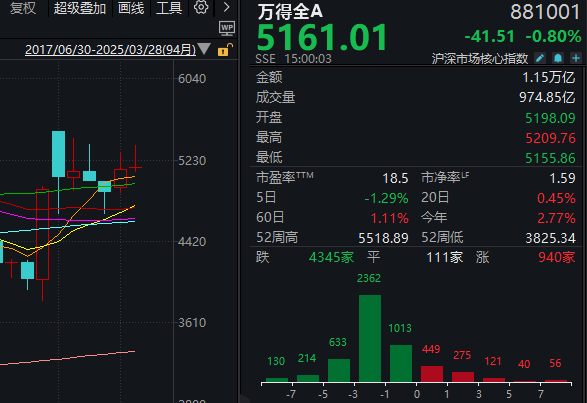Viewport: 587px width, 403px height.
Task: Open the 超级叠加 menu
Action: pyautogui.click(x=80, y=8)
